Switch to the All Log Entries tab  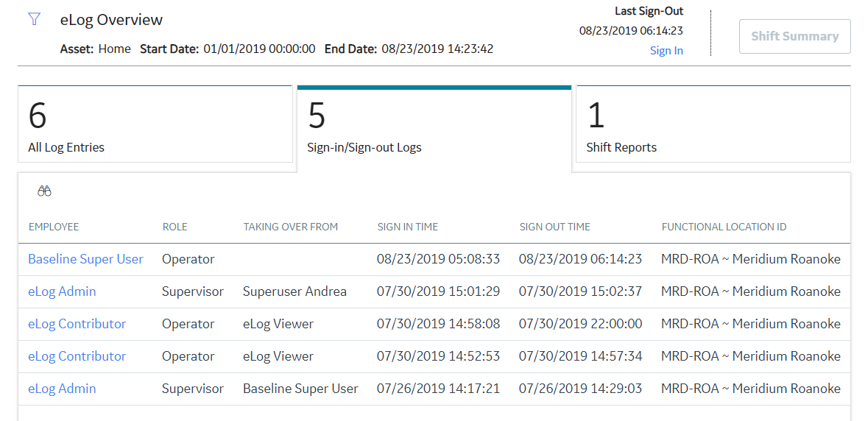coord(155,124)
